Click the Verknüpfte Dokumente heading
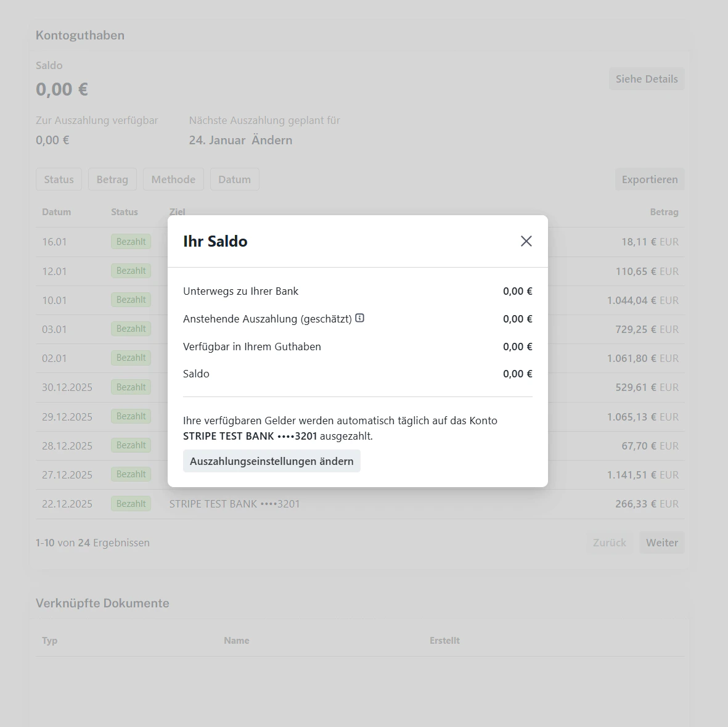 (102, 603)
